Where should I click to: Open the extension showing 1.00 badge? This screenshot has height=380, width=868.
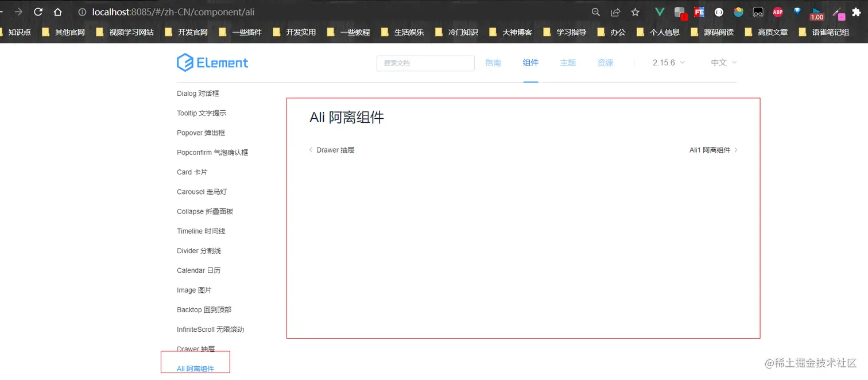click(x=817, y=14)
